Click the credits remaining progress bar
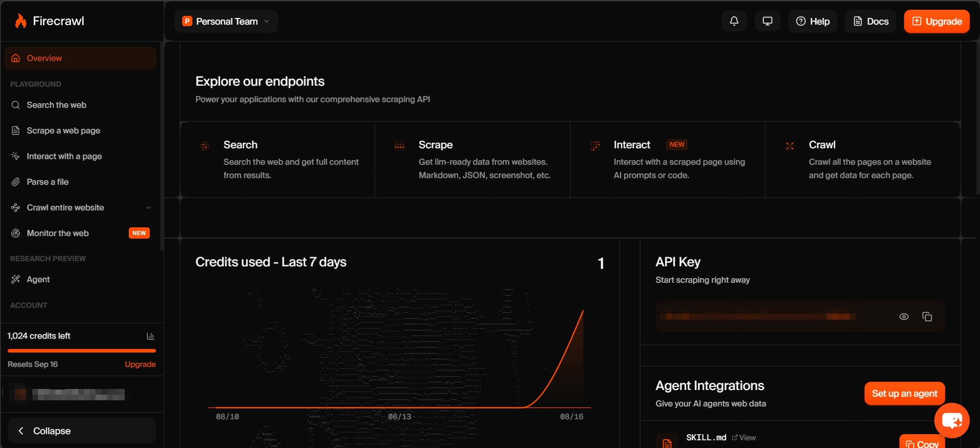 [x=82, y=351]
